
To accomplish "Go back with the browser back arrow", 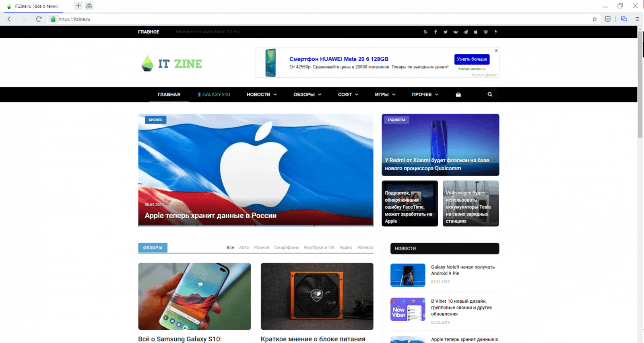I will pyautogui.click(x=9, y=19).
